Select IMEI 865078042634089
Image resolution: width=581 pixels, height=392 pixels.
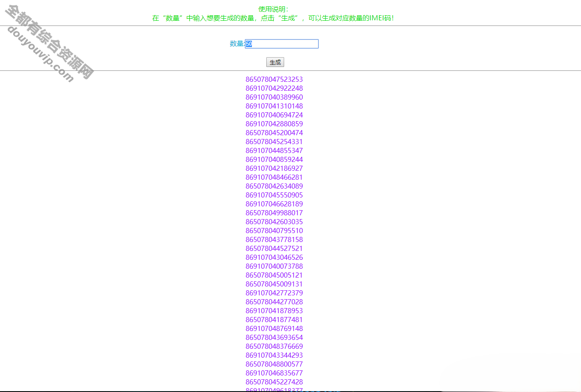point(274,186)
